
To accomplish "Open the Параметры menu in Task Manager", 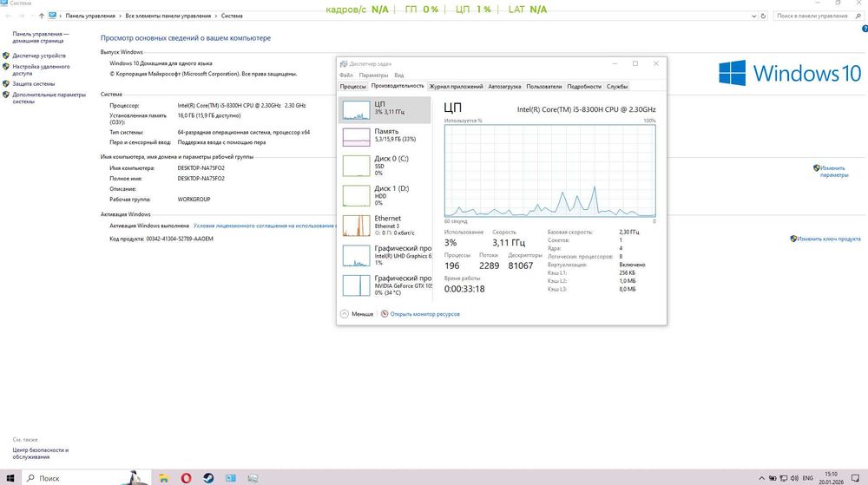I will pos(373,75).
